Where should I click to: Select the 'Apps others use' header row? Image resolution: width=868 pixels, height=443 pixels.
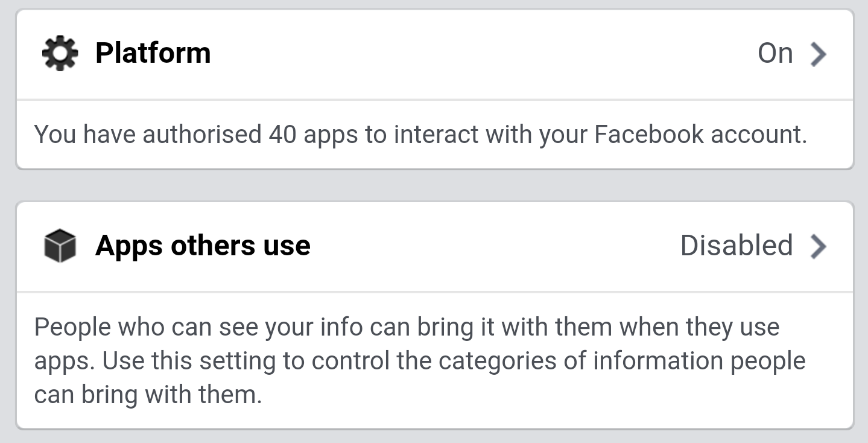pyautogui.click(x=434, y=246)
